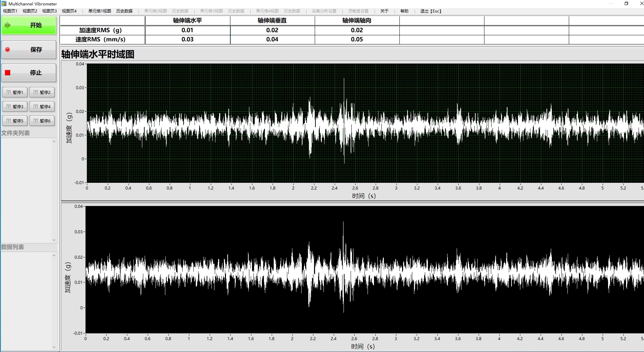Exit via 退出 [Esc] menu item
Viewport: 644px width, 352px height.
click(x=431, y=11)
